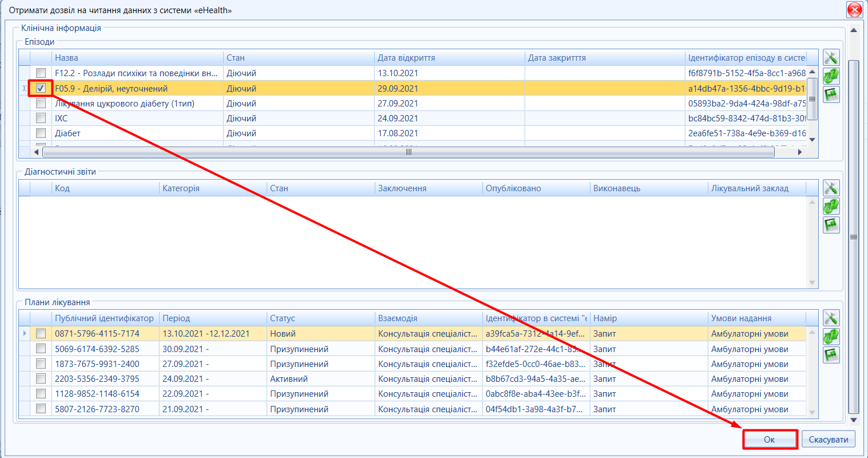Export Діагностичні звіти table to spreadsheet
The image size is (868, 458).
831,225
